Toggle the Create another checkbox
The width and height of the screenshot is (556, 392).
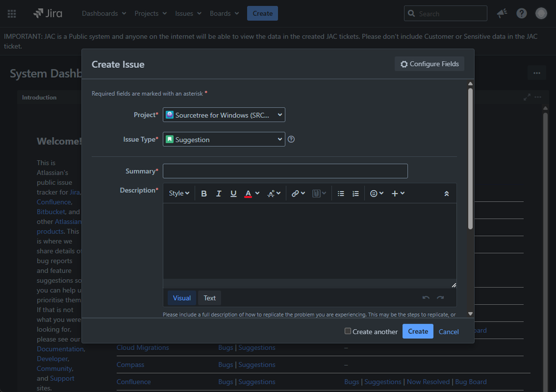click(348, 331)
